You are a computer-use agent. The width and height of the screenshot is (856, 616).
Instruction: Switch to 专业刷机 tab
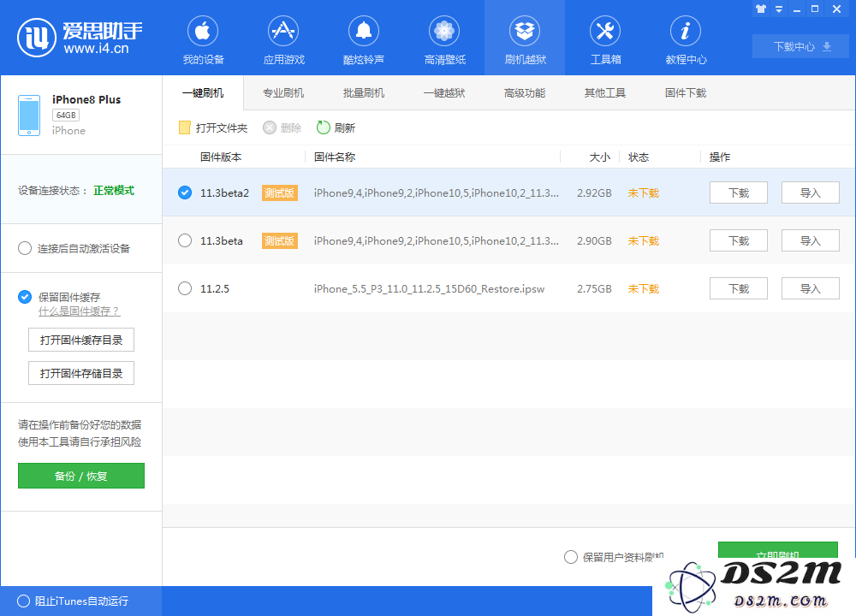coord(283,92)
